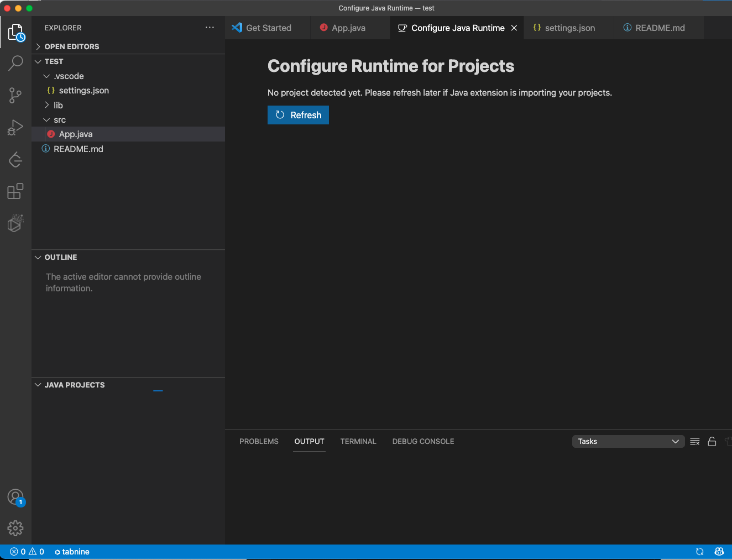Open the Manage gear icon
Image resolution: width=732 pixels, height=560 pixels.
coord(15,528)
